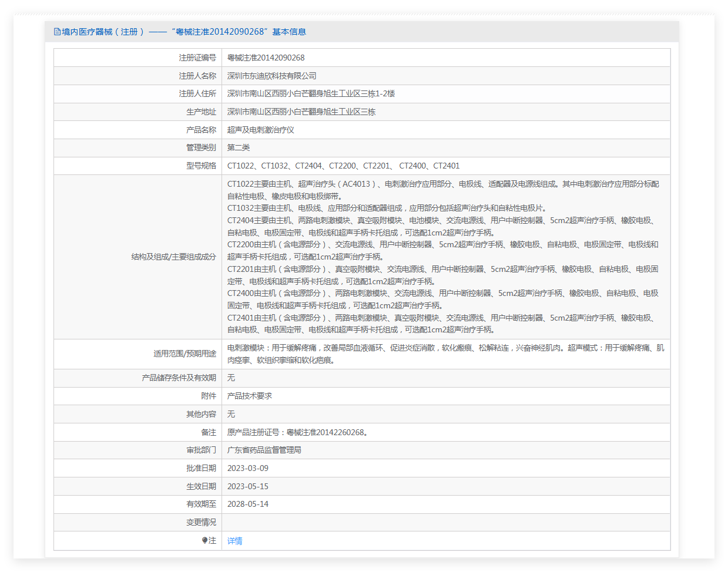Viewport: 728px width, 572px height.
Task: Click the bullet icon beside 注
Action: [204, 540]
